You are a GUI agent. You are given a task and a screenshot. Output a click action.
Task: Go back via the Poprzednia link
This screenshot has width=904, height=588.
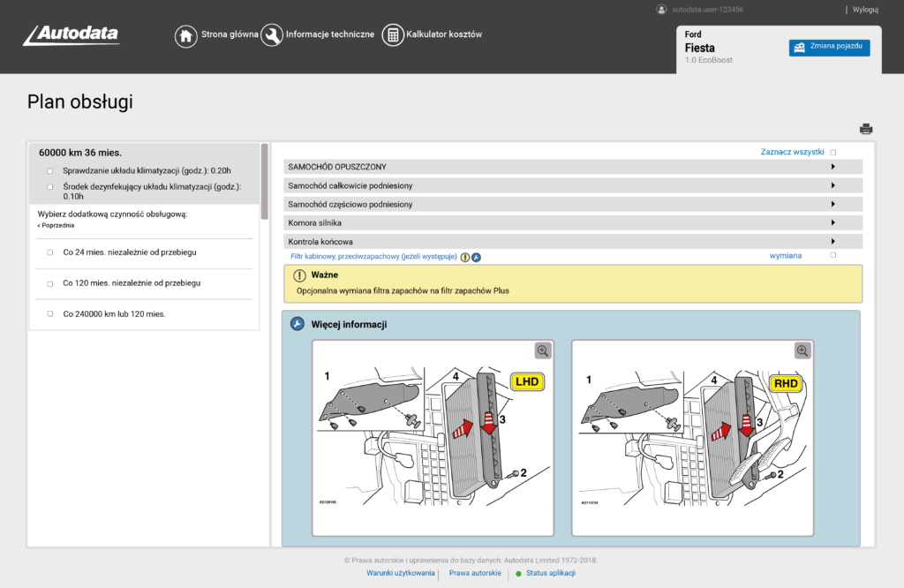[56, 225]
